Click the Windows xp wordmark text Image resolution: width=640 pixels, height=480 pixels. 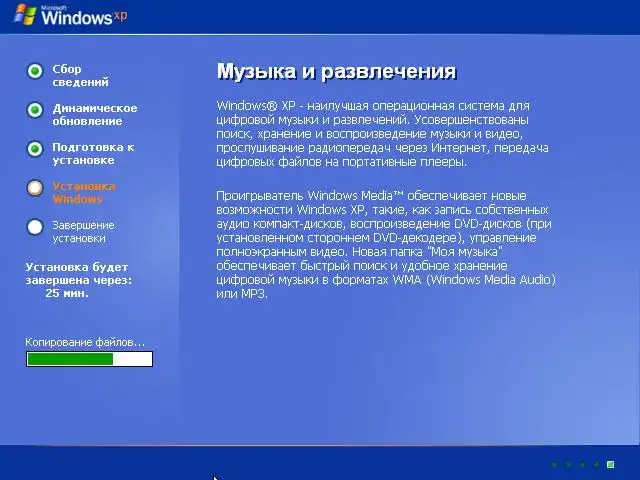click(84, 17)
